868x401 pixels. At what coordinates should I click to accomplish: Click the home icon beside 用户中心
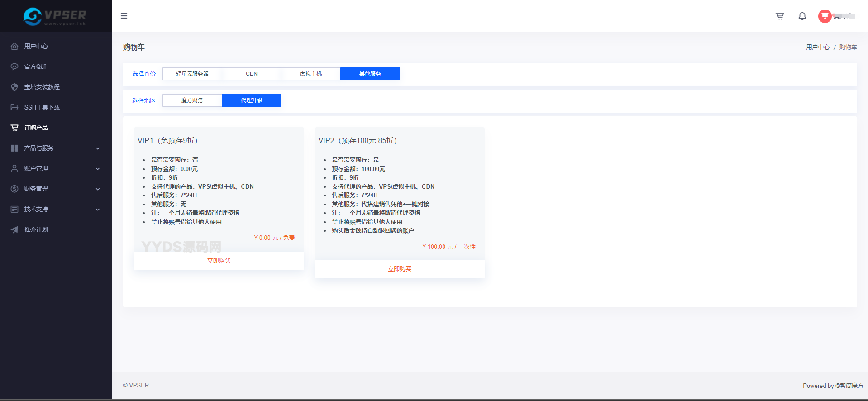14,46
